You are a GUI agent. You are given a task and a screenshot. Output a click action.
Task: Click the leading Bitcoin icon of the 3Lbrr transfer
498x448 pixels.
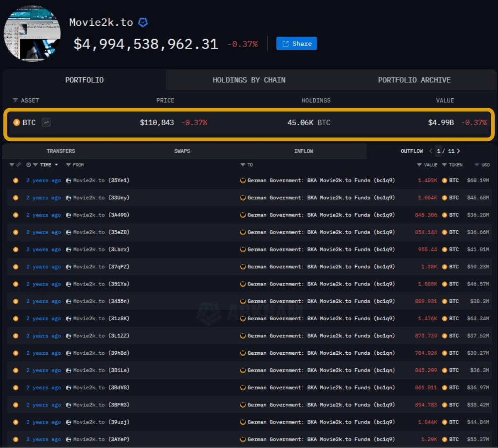[x=16, y=250]
